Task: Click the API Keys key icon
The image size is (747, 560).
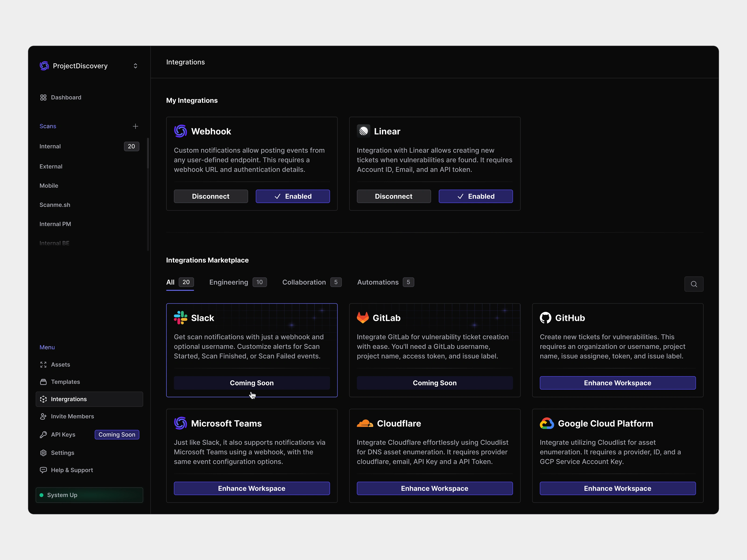Action: (x=43, y=435)
